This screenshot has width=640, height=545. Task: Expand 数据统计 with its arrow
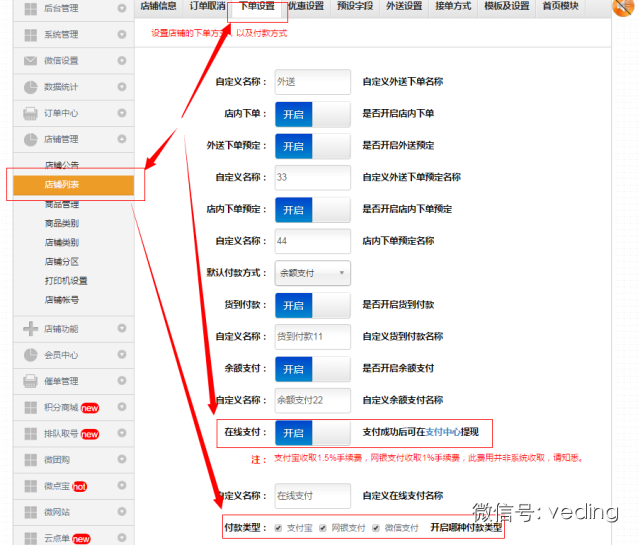[122, 87]
